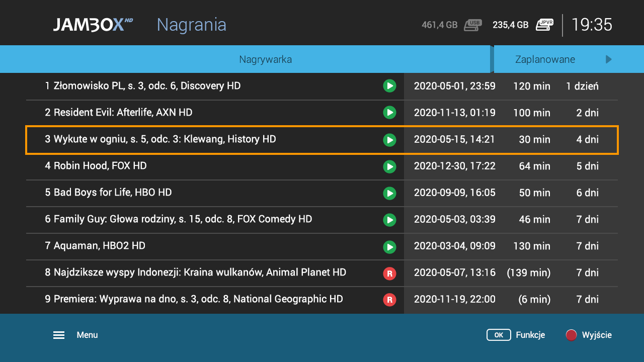
Task: Open the hamburger Menu icon
Action: [x=59, y=335]
